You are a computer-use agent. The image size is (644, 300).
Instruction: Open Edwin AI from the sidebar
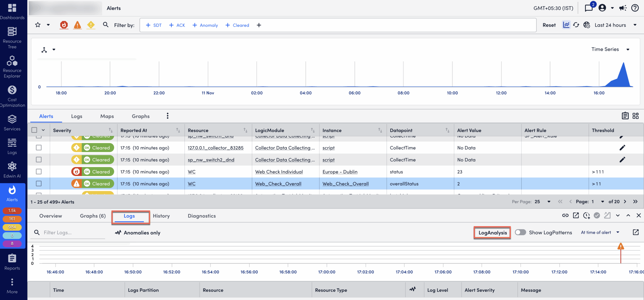click(x=12, y=169)
